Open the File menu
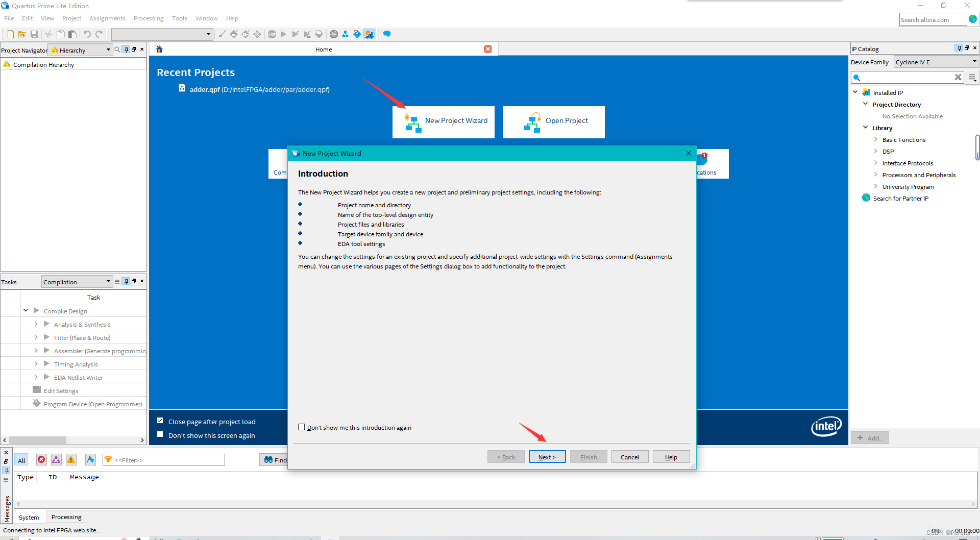Image resolution: width=980 pixels, height=540 pixels. coord(9,18)
